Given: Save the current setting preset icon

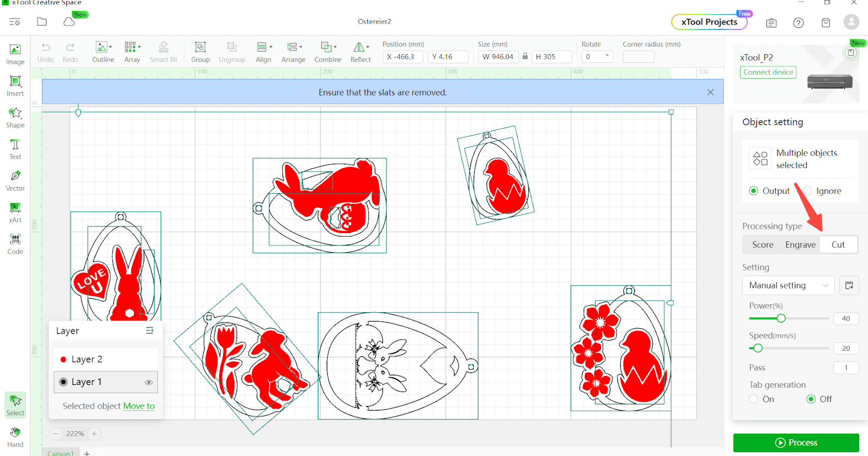Looking at the screenshot, I should [849, 285].
